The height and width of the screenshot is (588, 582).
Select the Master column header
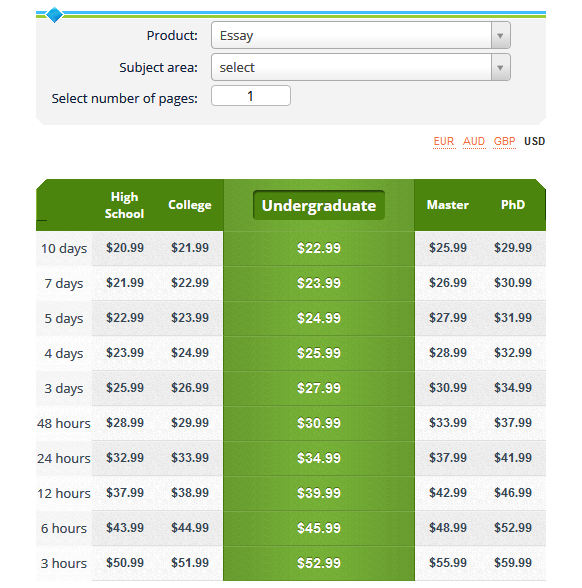[x=448, y=205]
